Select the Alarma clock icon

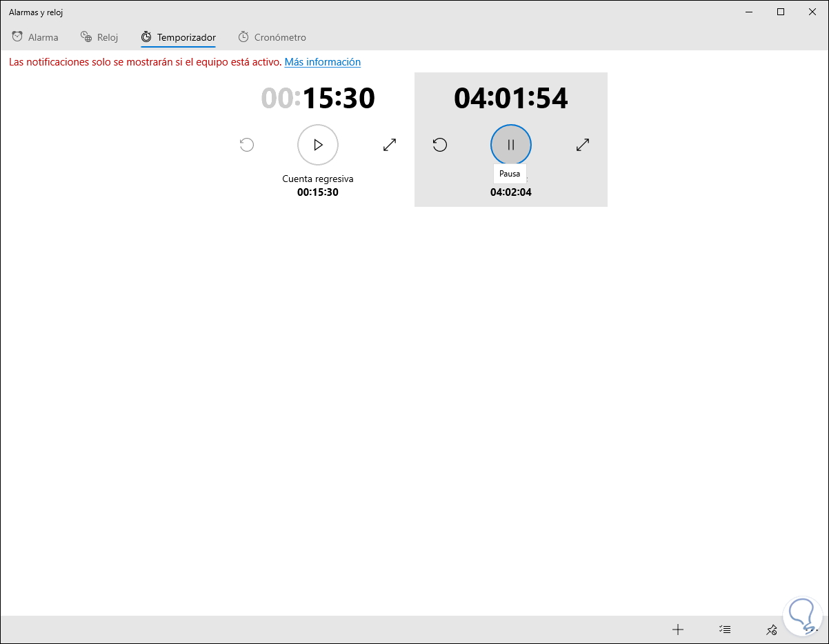(x=16, y=37)
